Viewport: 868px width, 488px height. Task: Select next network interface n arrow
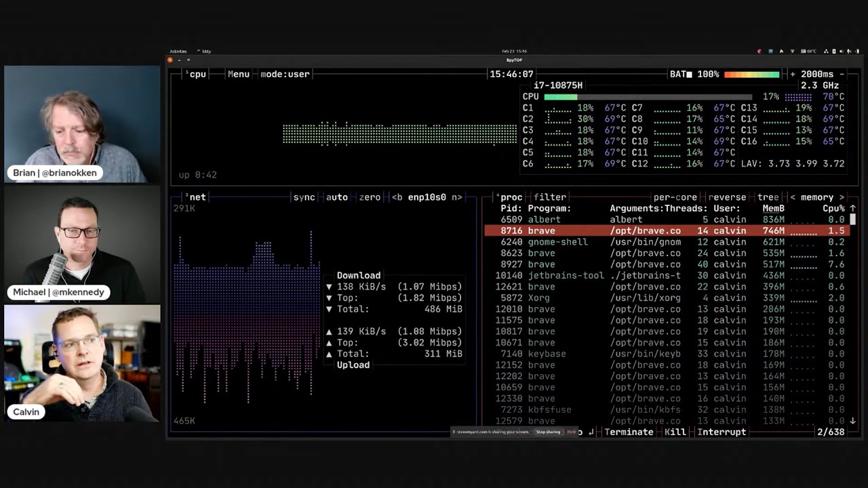(456, 197)
